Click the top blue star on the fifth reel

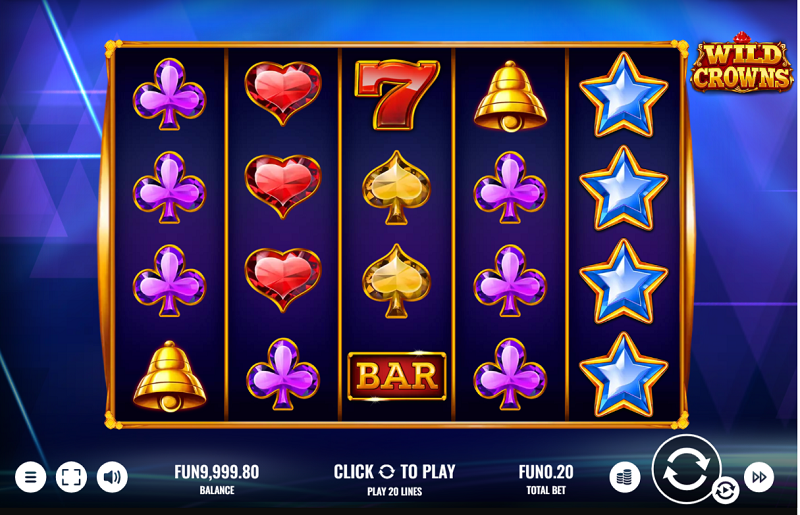[x=623, y=95]
